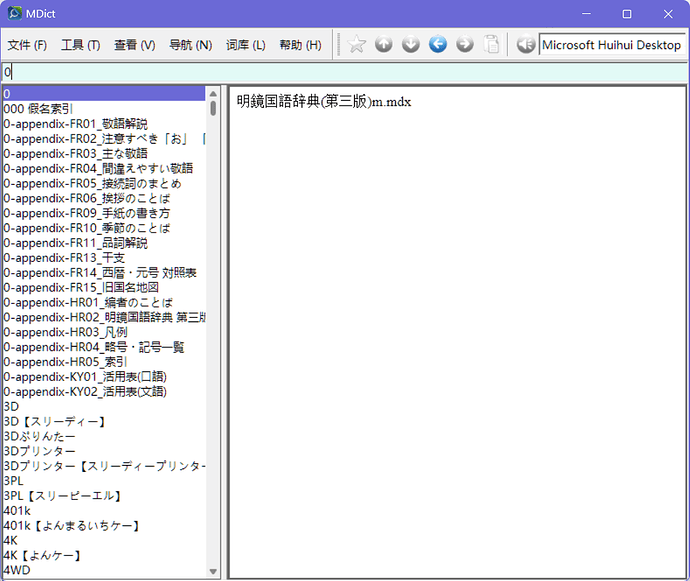The width and height of the screenshot is (690, 581).
Task: Select entry 4K【よんケー】
Action: click(x=104, y=555)
